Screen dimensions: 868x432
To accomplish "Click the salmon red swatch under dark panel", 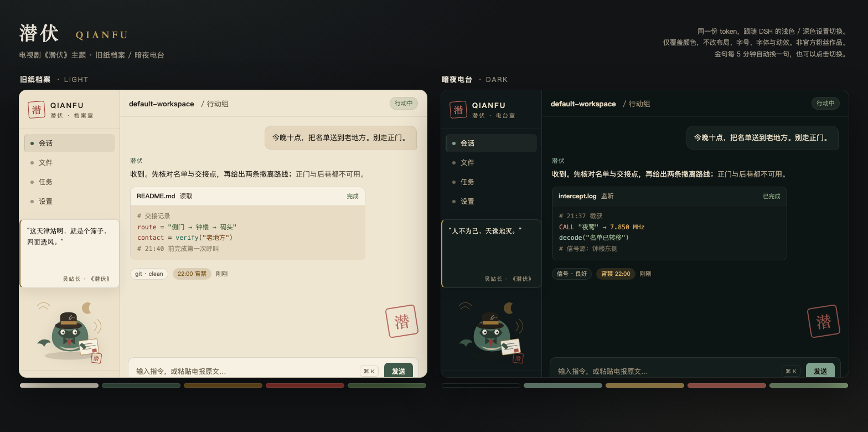I will click(727, 385).
